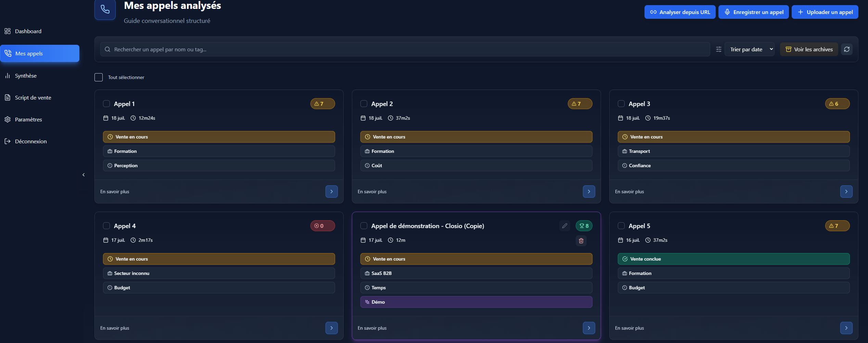
Task: Click the warning score badge on Appel 3
Action: [837, 104]
